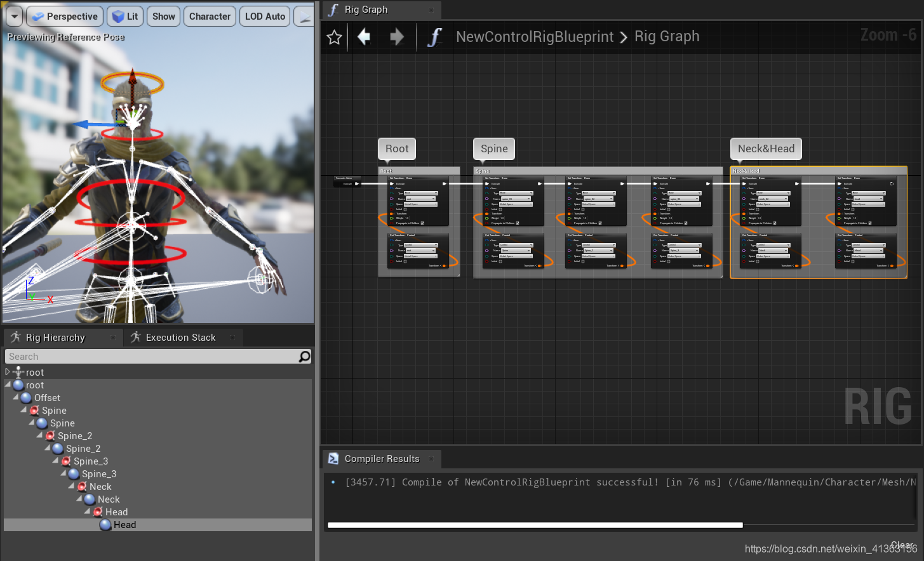Click the horizontal scrollbar in Compiler Results
The height and width of the screenshot is (561, 924).
point(533,525)
